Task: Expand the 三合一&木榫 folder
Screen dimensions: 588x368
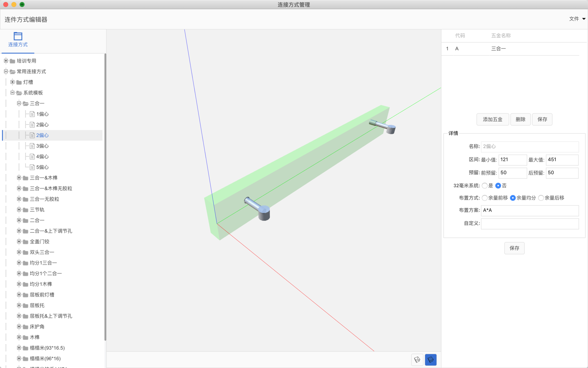Action: coord(19,178)
